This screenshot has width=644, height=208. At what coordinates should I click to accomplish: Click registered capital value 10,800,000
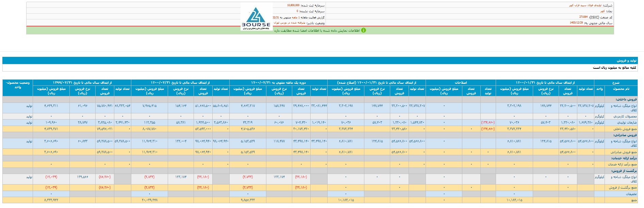[x=293, y=5]
